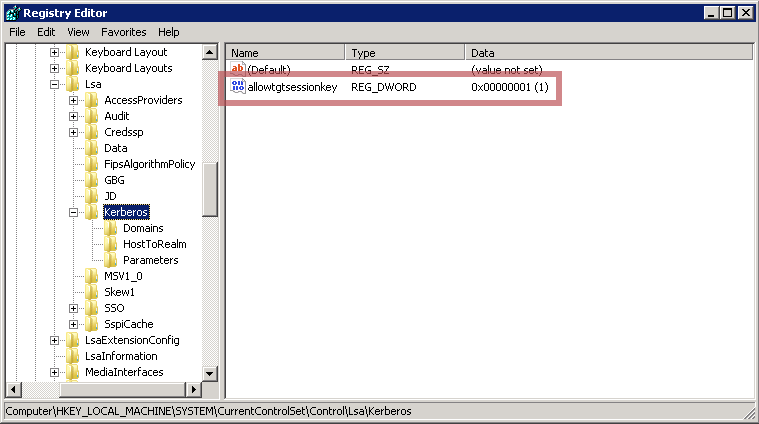
Task: Click the LsaExtensionConfig folder icon
Action: [73, 339]
